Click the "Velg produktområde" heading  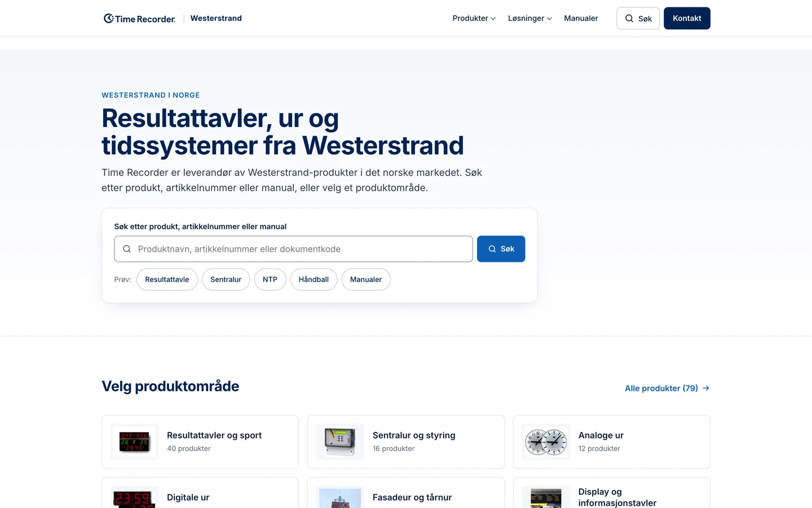tap(170, 386)
